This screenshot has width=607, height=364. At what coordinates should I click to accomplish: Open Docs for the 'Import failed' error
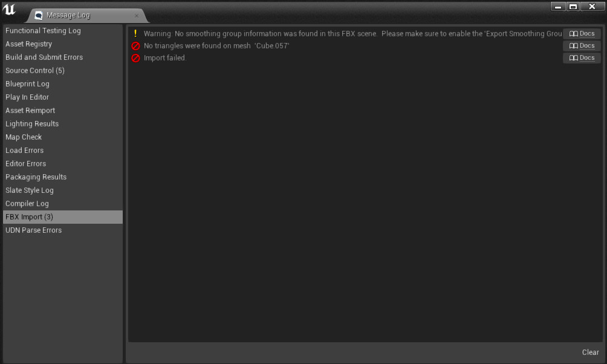[x=582, y=57]
